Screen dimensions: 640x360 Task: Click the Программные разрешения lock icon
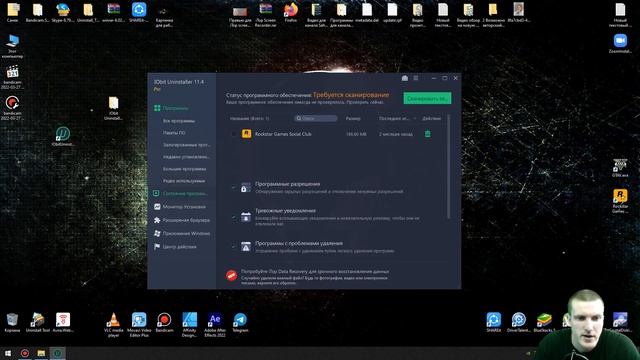pyautogui.click(x=246, y=187)
